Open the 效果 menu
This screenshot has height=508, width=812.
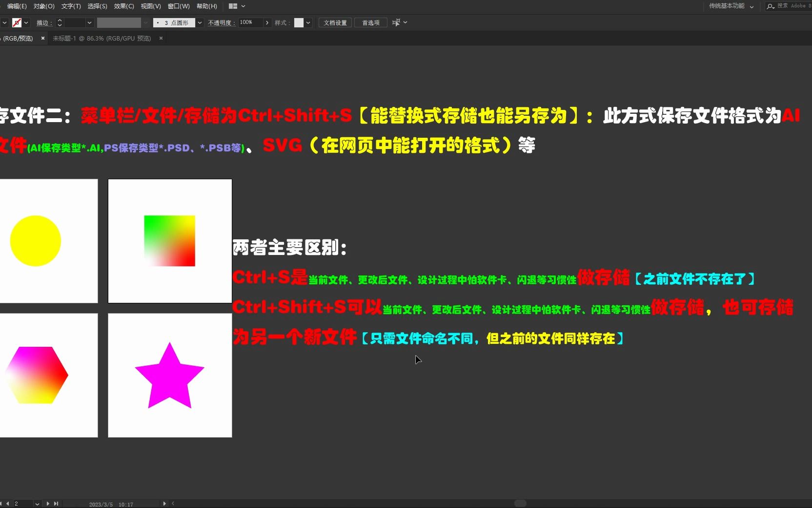123,6
